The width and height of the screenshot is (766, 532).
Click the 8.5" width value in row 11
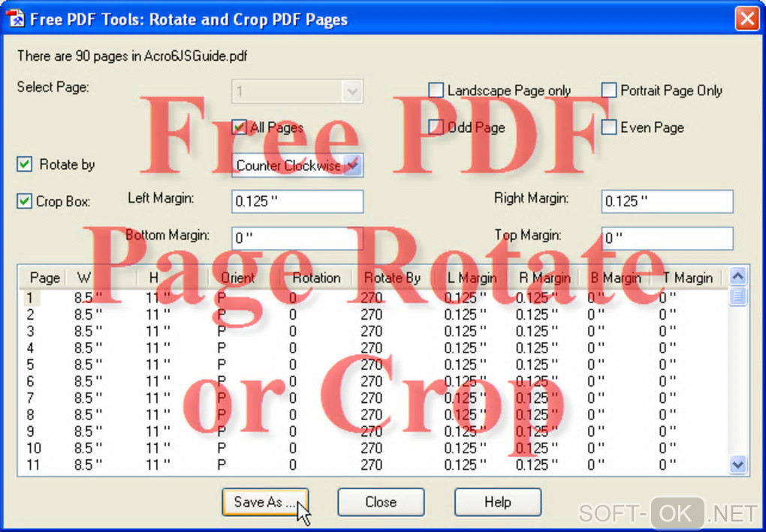tap(88, 464)
